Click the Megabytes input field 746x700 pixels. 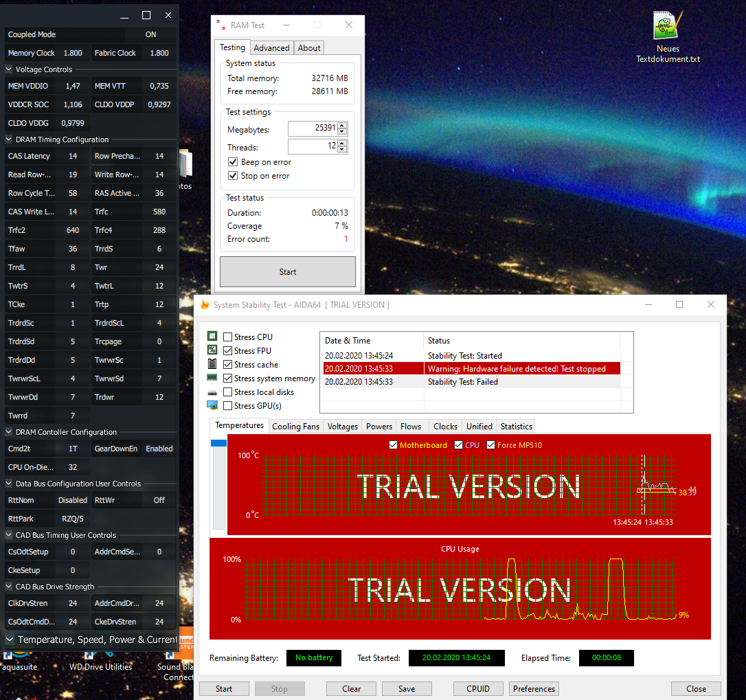(313, 128)
